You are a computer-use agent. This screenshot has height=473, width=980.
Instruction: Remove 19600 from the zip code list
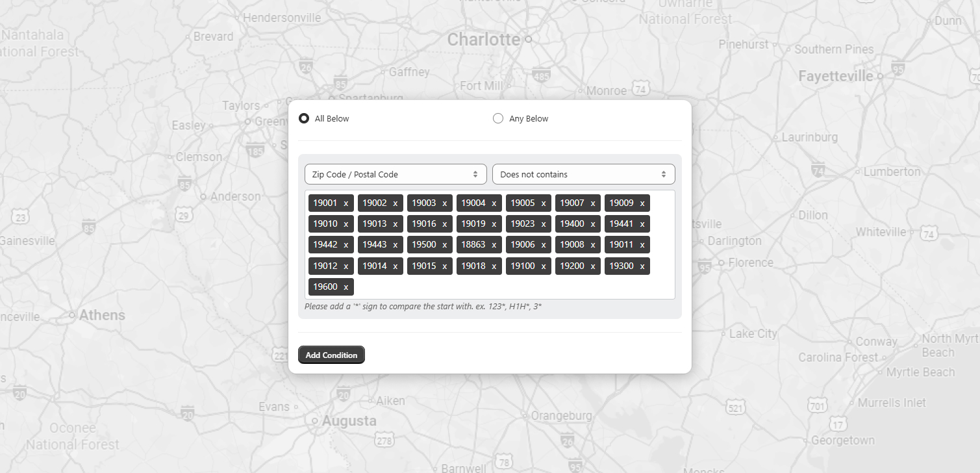pyautogui.click(x=345, y=287)
